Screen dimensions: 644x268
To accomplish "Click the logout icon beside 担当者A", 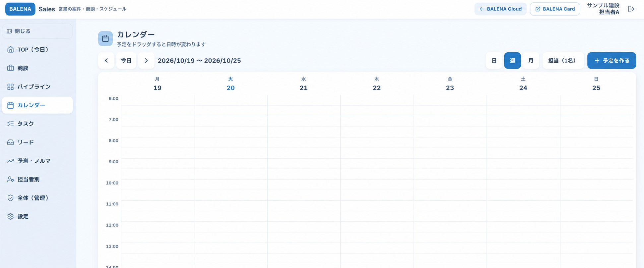I will (631, 9).
